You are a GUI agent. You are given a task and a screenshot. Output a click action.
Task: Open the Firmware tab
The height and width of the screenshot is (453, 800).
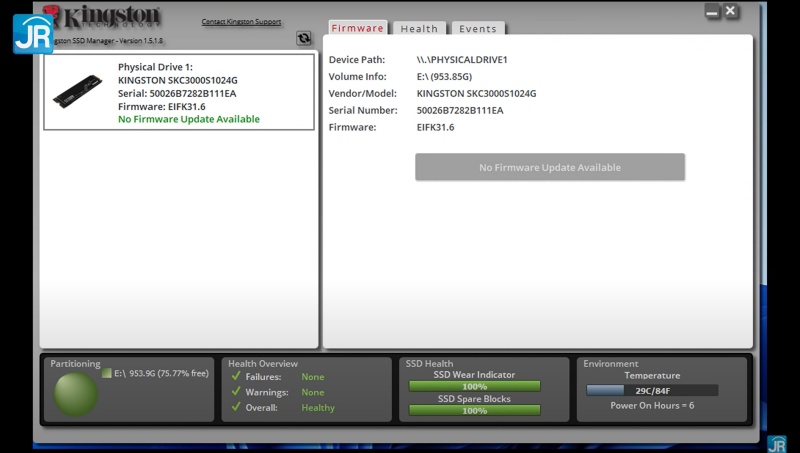tap(357, 28)
